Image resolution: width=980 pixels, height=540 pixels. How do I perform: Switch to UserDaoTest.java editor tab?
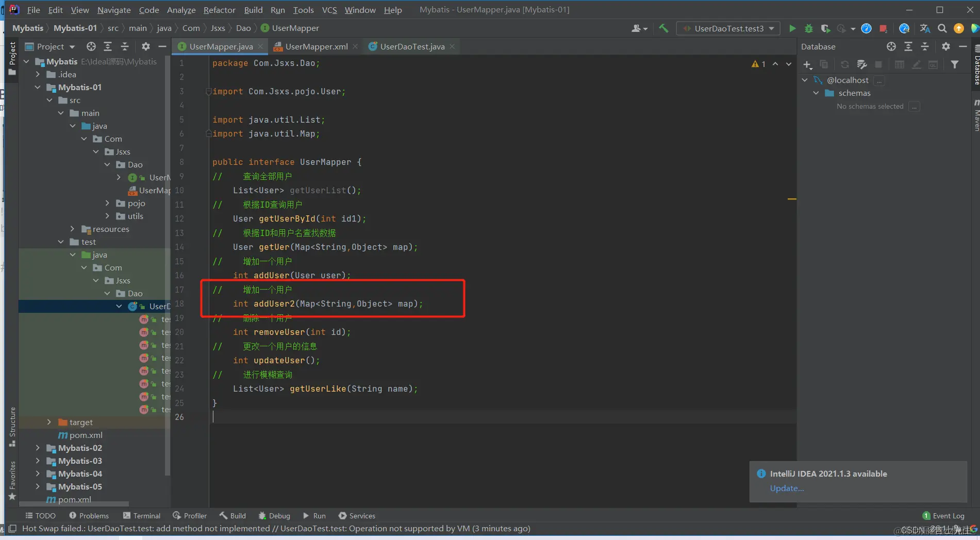pyautogui.click(x=412, y=46)
